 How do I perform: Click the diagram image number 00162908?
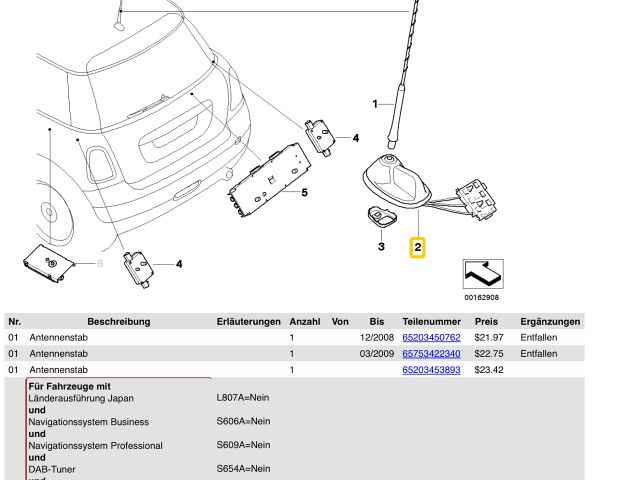(x=483, y=298)
